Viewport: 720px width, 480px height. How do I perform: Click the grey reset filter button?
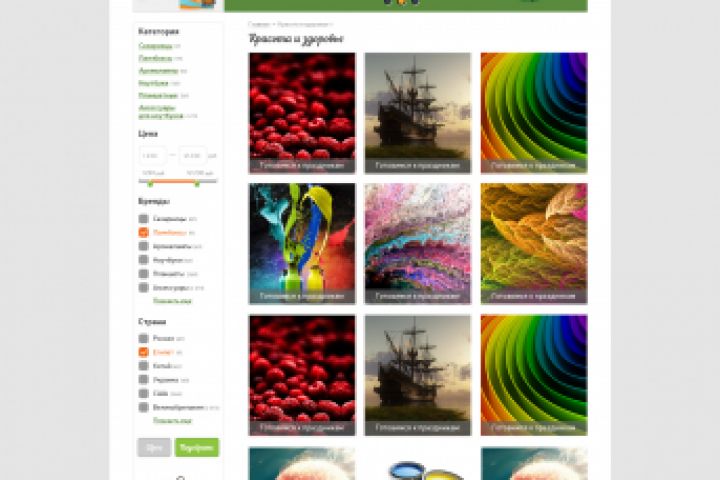coord(154,447)
